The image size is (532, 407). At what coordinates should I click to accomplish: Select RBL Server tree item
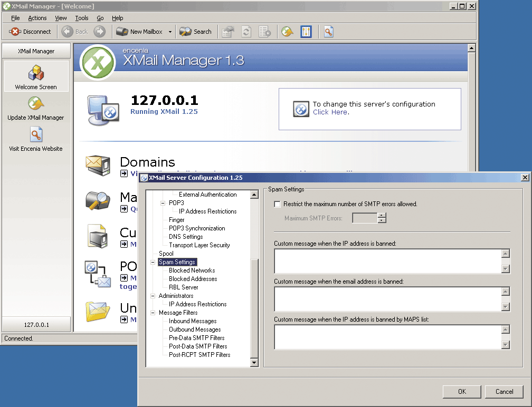[183, 287]
